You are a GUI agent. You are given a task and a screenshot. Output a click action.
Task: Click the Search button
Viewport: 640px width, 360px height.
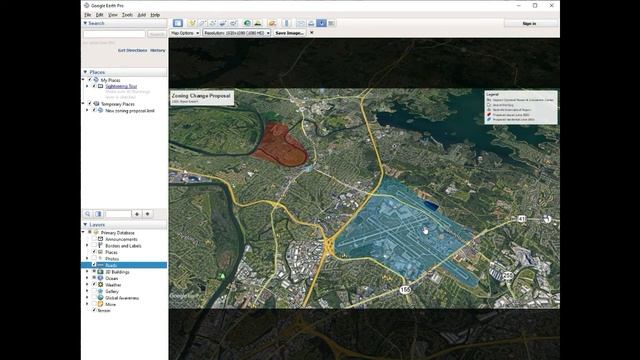pyautogui.click(x=157, y=34)
